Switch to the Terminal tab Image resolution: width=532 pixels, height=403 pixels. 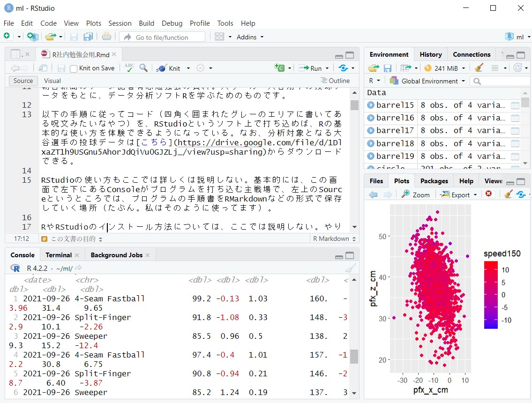coord(59,255)
